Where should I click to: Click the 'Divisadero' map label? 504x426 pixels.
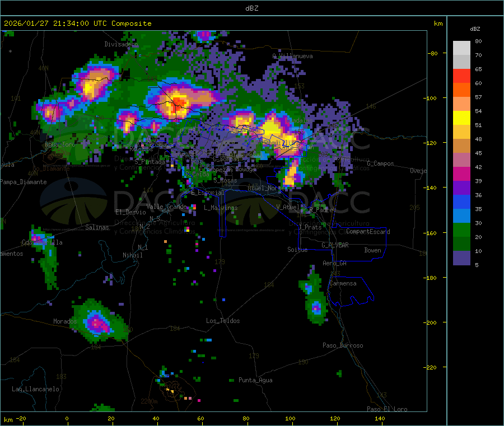(121, 44)
